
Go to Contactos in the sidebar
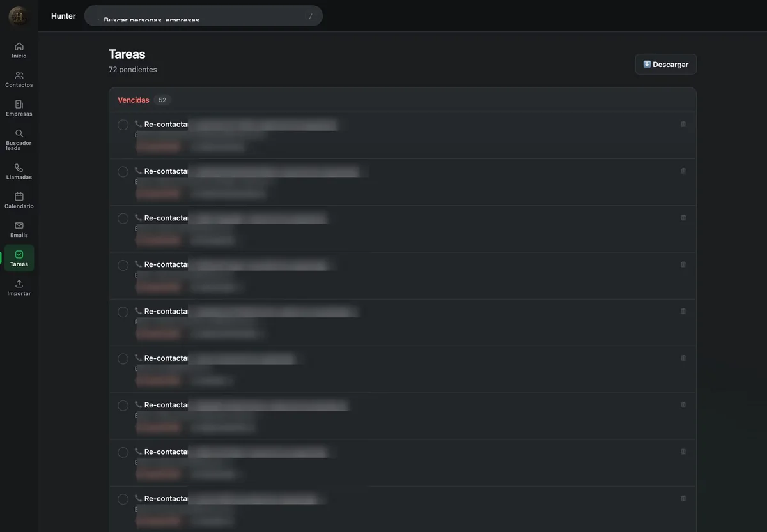click(x=19, y=79)
